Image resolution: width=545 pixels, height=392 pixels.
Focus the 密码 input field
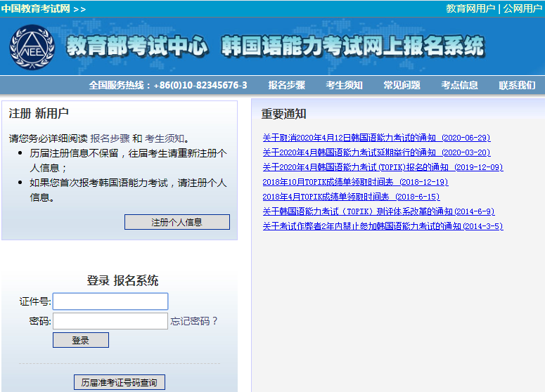click(110, 321)
